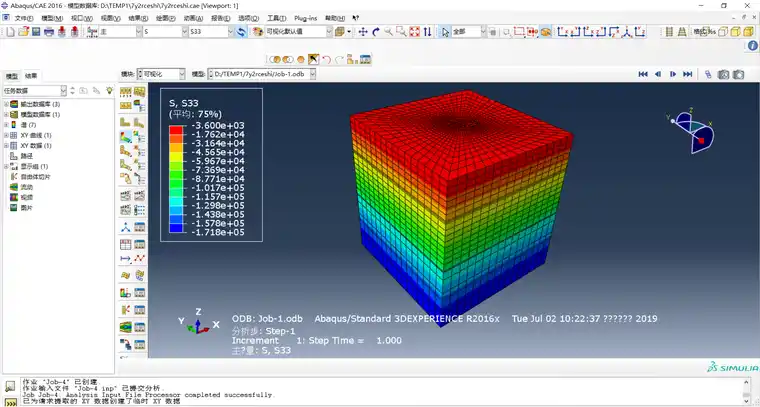Click the Synchronize field output arrows icon

click(x=241, y=32)
